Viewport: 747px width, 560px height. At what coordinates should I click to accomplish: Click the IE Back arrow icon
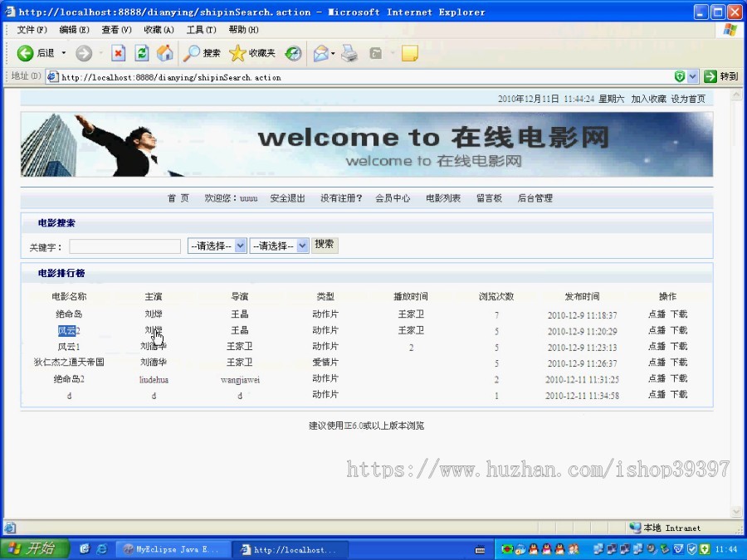coord(25,53)
